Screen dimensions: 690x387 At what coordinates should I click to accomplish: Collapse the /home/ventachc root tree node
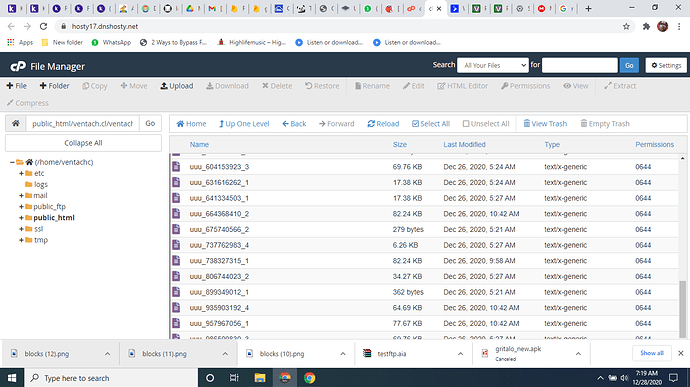point(12,162)
